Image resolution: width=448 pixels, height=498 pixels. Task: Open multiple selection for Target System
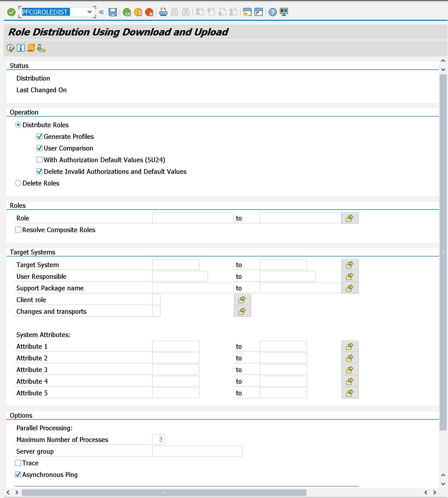(350, 264)
